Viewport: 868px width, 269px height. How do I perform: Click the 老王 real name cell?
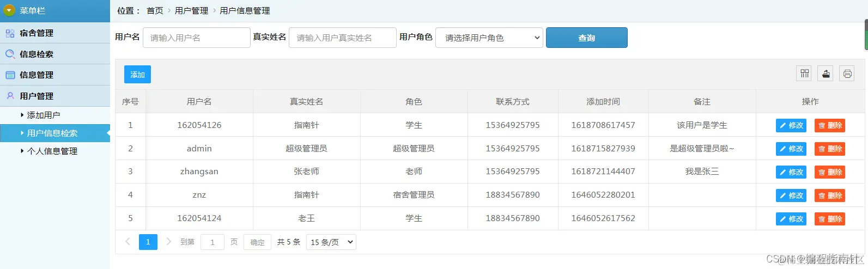click(307, 218)
